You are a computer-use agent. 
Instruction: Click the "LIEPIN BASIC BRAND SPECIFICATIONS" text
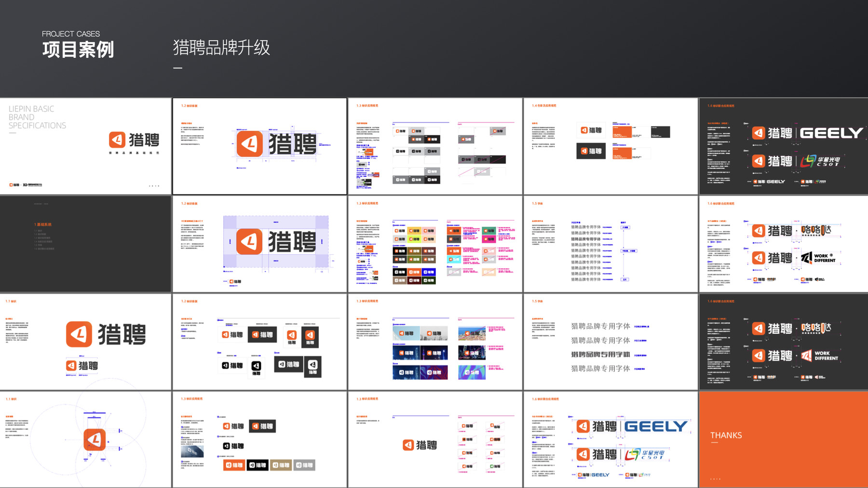[x=37, y=117]
